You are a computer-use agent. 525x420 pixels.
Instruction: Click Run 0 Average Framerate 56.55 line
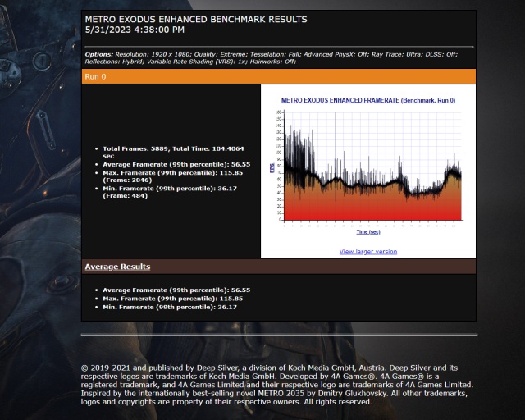click(x=176, y=164)
